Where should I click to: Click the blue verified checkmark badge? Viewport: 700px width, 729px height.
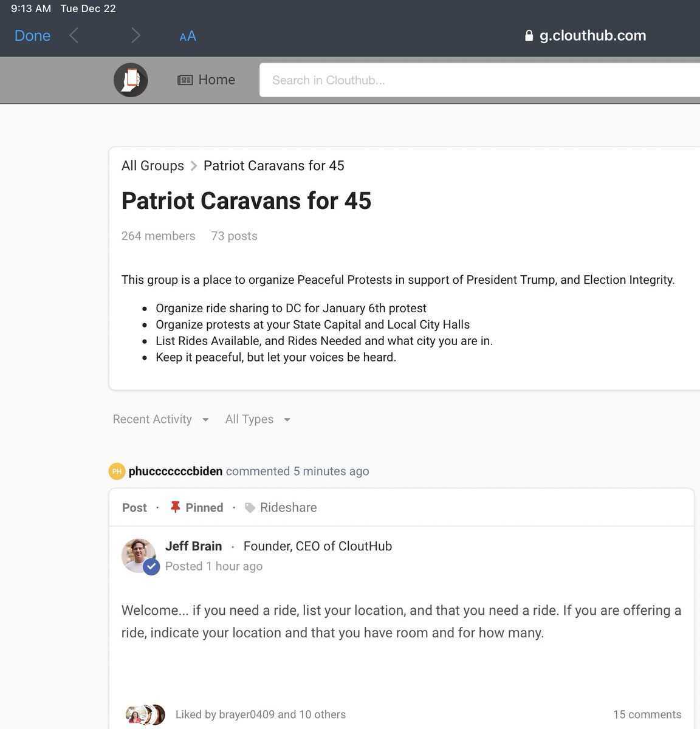151,567
